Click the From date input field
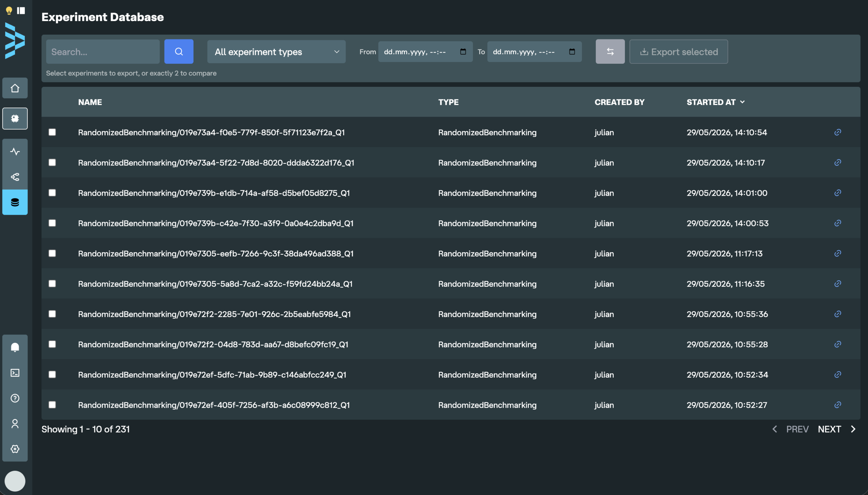The image size is (868, 495). [425, 52]
